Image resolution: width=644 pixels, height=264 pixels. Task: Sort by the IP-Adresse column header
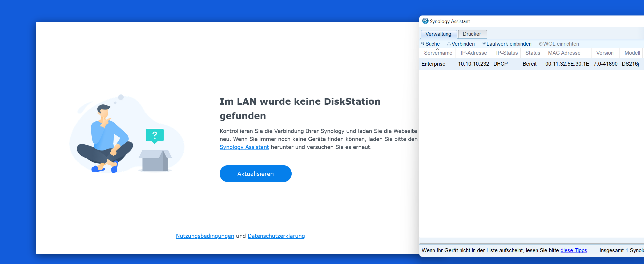[x=474, y=53]
